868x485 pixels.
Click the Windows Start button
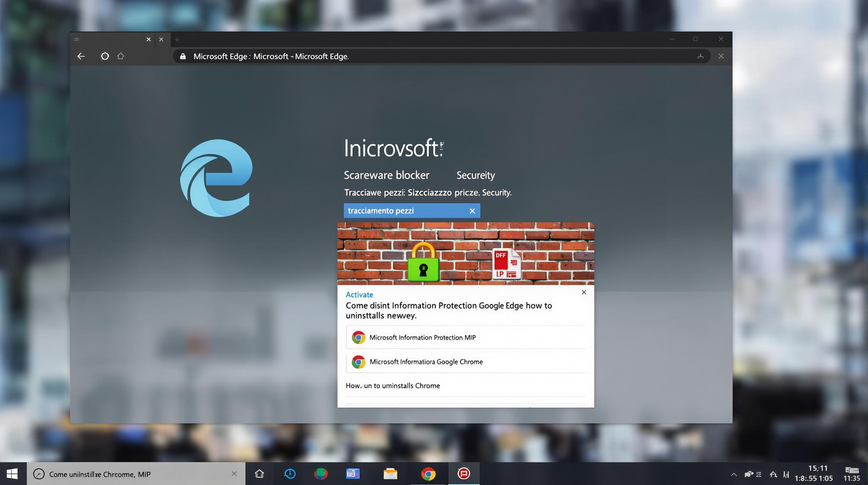[12, 474]
